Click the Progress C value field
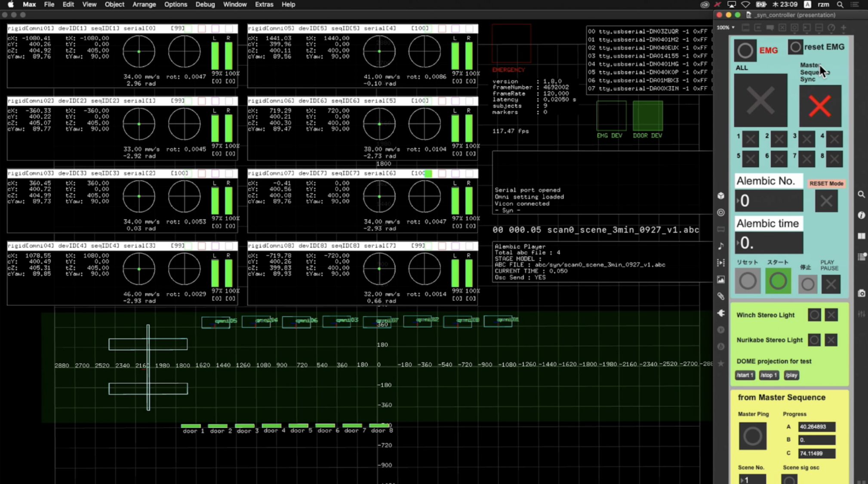868x484 pixels. pyautogui.click(x=817, y=453)
